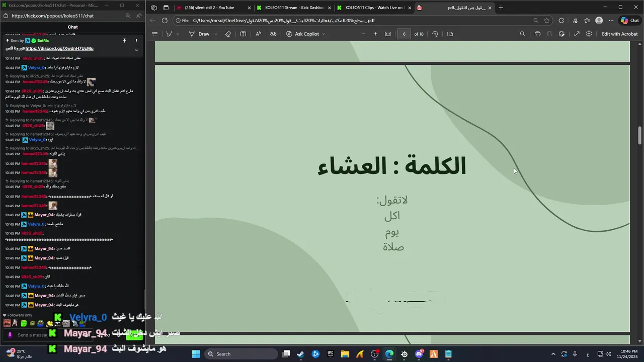
Task: Click the pin icon on pinned message
Action: point(124,40)
